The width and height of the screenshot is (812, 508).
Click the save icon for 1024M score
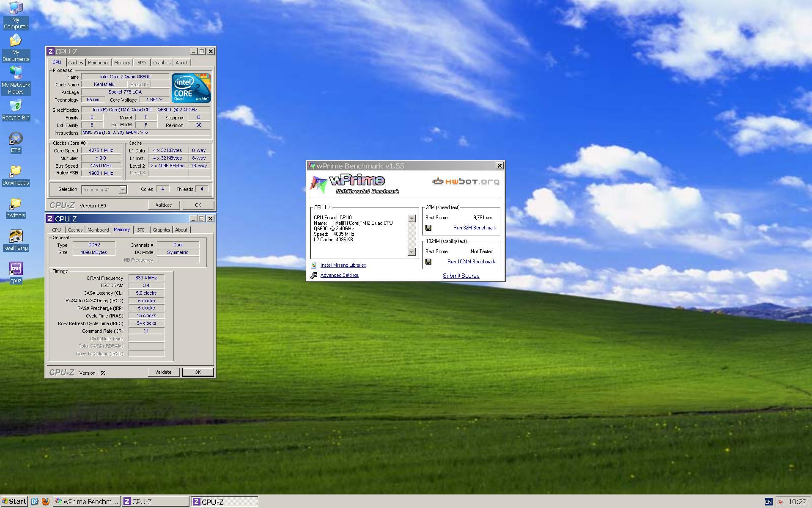coord(428,262)
